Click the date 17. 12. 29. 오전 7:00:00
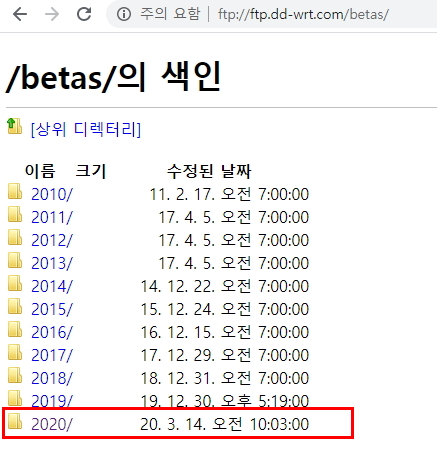437x454 pixels. click(225, 355)
